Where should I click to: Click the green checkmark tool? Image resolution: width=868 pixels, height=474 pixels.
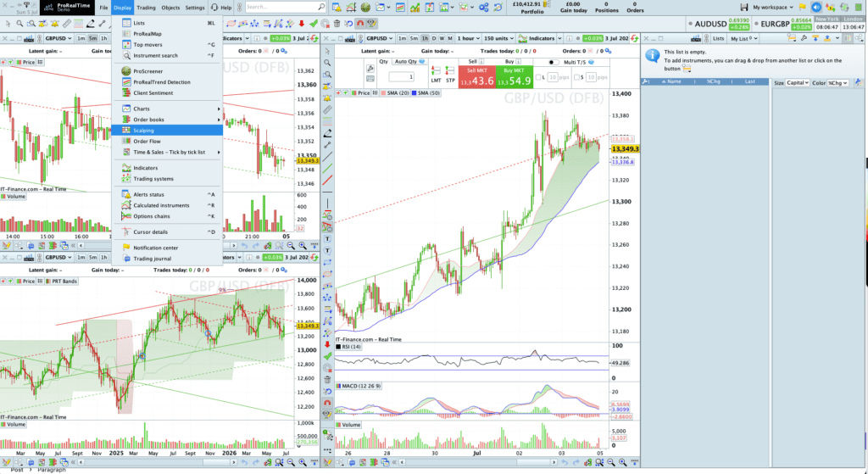[314, 23]
